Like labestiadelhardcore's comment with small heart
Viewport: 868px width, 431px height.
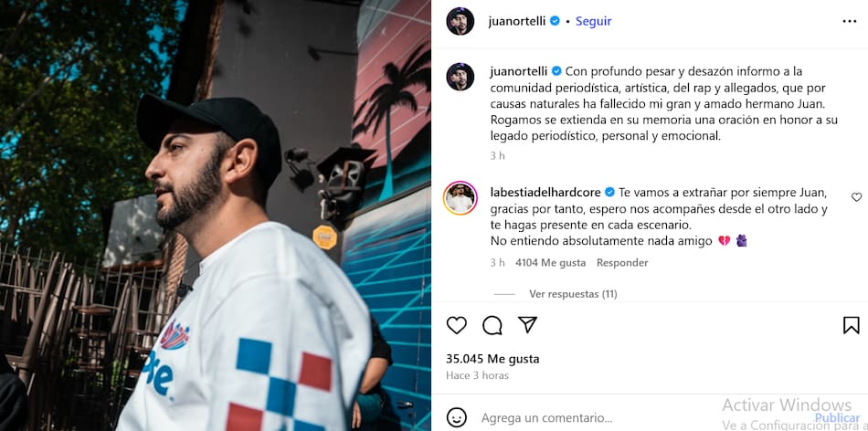pos(856,197)
